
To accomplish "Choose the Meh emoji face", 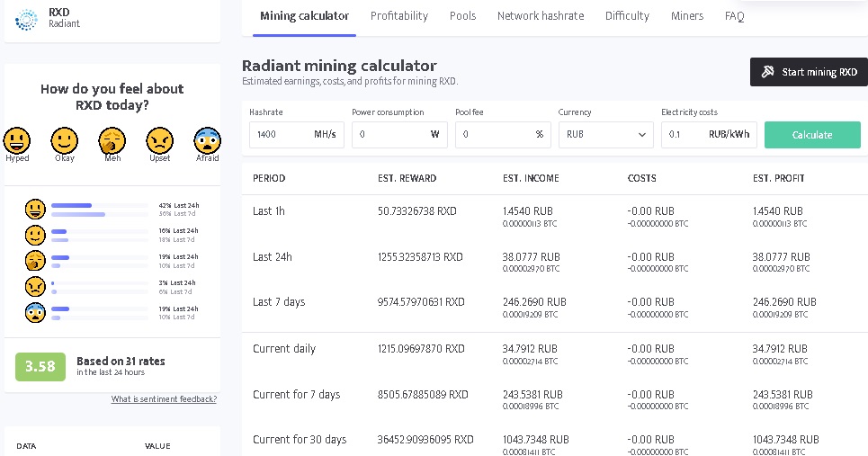I will pos(112,139).
